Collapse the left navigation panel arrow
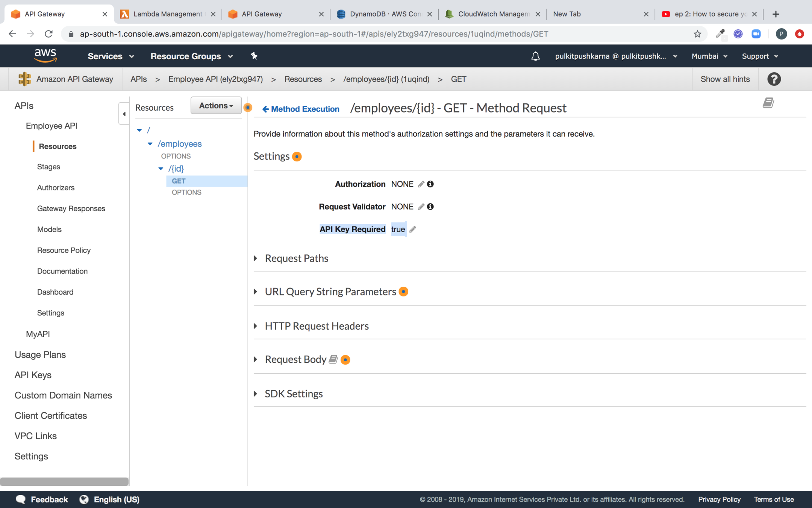The width and height of the screenshot is (812, 508). tap(124, 114)
